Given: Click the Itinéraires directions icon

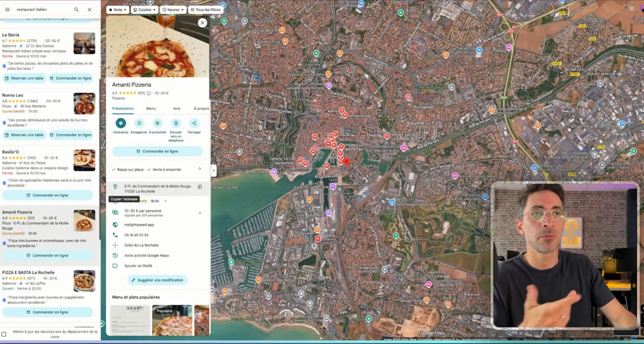Looking at the screenshot, I should (121, 123).
